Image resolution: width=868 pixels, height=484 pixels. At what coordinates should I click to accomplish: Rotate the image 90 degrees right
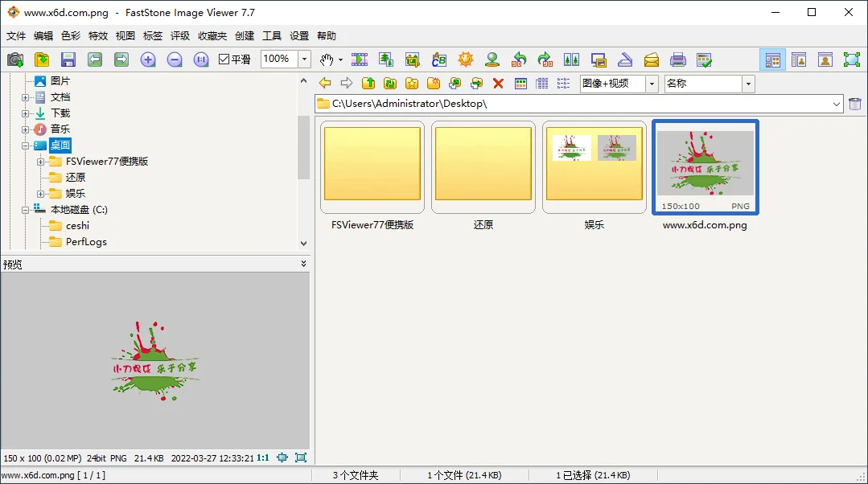coord(545,59)
